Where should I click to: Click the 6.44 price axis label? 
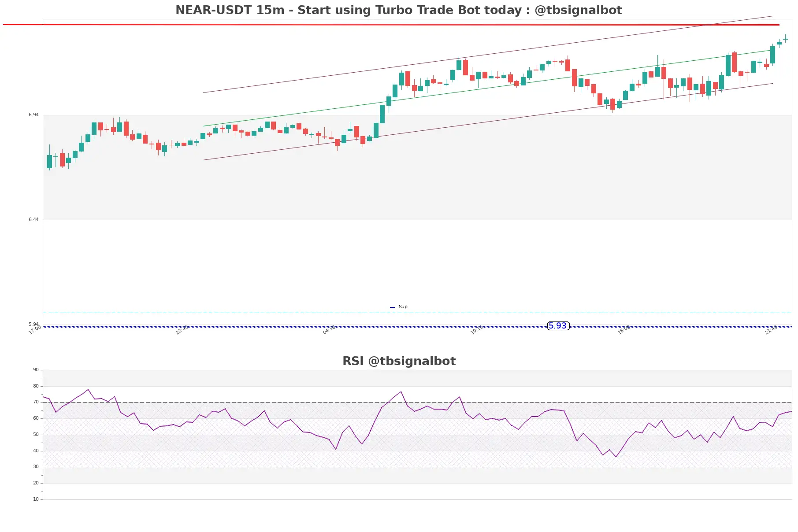33,219
